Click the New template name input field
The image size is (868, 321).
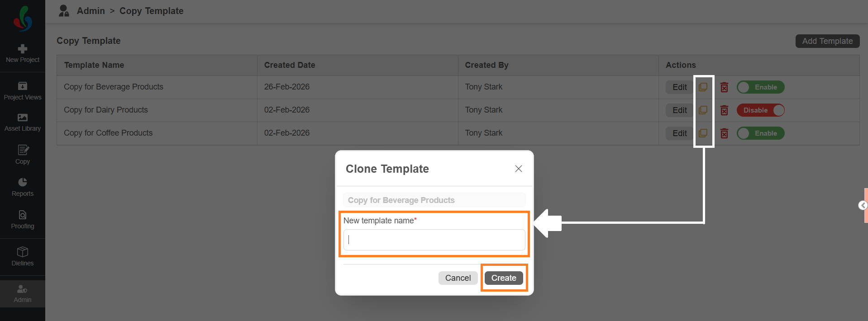click(x=434, y=240)
